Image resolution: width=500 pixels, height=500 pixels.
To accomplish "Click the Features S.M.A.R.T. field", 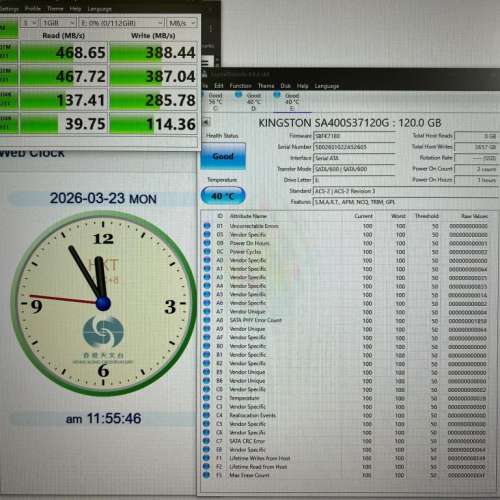I will click(x=405, y=202).
